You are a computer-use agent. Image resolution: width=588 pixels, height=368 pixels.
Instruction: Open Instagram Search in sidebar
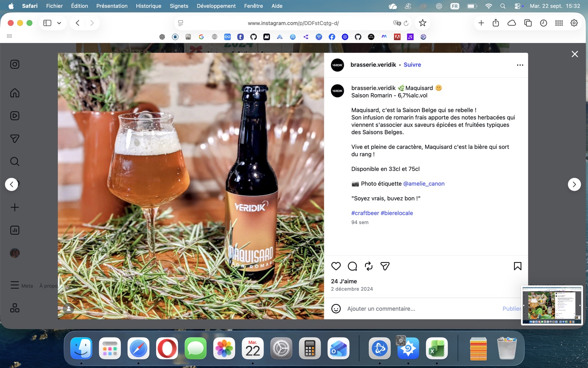15,162
